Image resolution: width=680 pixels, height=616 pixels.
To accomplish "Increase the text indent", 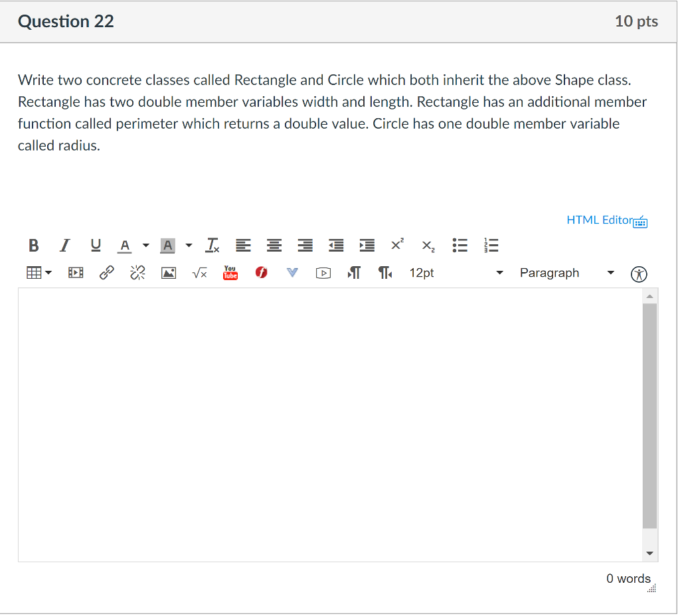I will [x=367, y=246].
